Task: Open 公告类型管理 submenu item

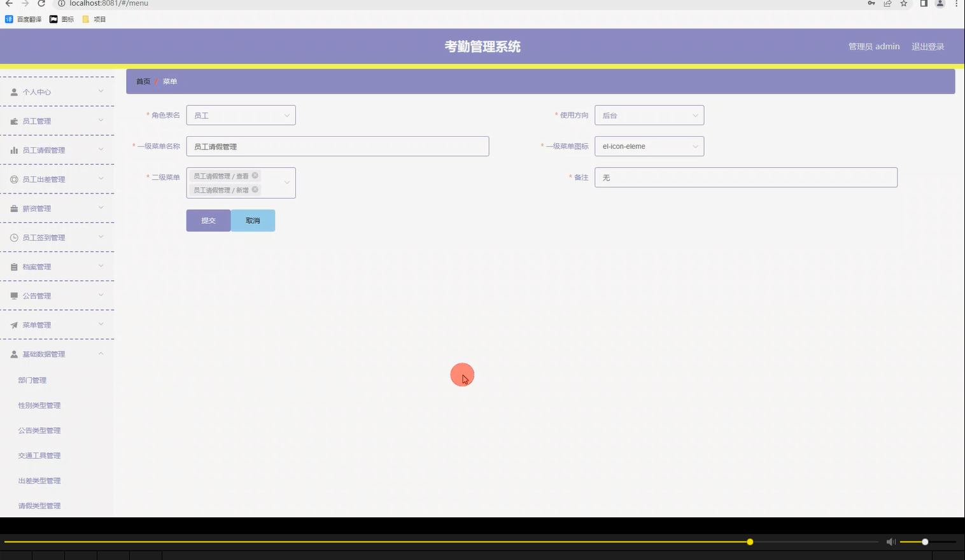Action: click(39, 431)
